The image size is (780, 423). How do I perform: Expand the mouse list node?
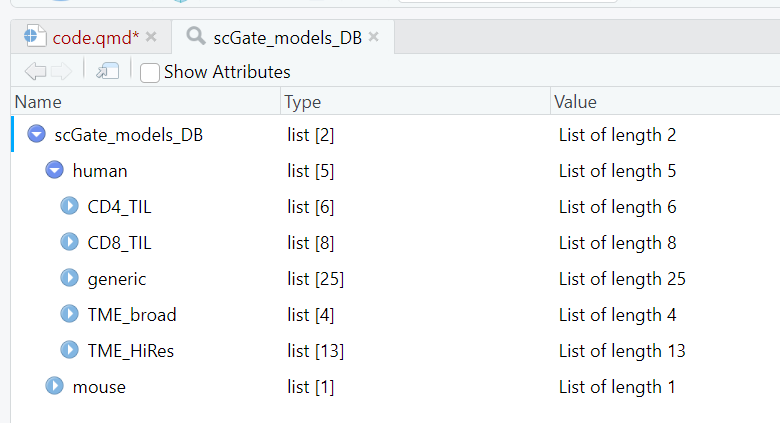(x=55, y=387)
